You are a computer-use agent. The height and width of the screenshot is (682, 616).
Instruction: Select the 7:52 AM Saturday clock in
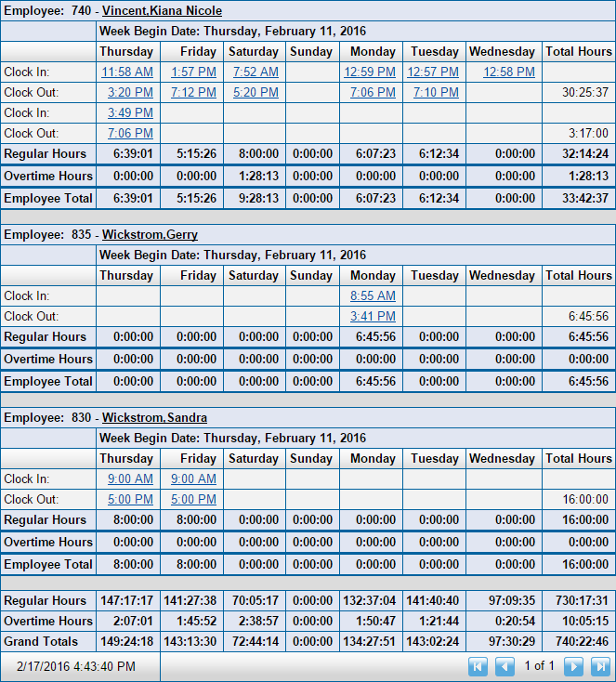tap(256, 72)
